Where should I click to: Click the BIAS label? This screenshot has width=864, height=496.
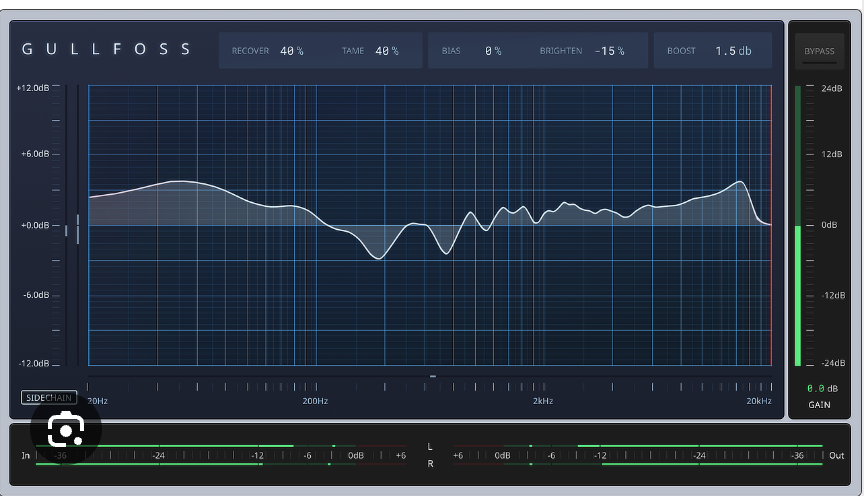coord(451,51)
